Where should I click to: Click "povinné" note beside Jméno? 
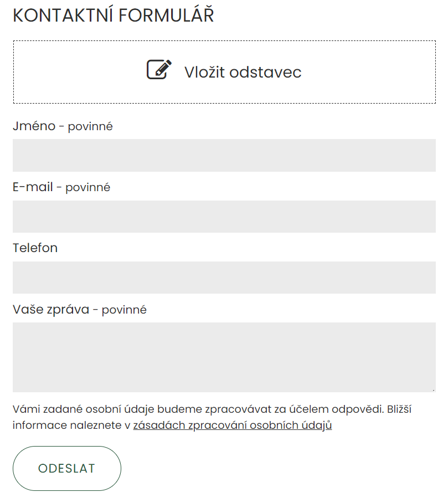tap(90, 126)
